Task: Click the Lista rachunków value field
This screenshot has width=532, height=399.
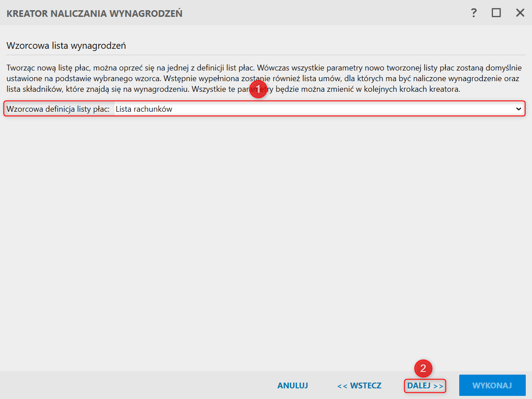Action: [x=319, y=109]
